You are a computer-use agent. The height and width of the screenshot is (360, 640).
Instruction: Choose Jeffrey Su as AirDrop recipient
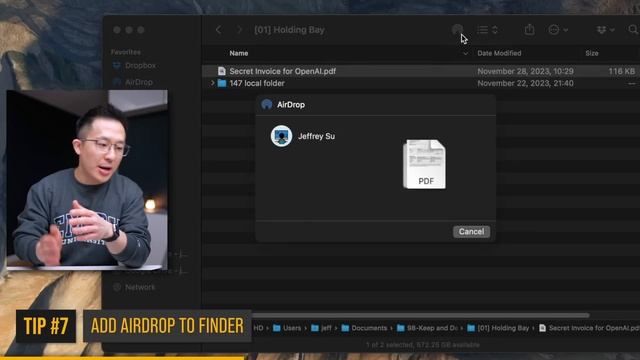(x=303, y=136)
